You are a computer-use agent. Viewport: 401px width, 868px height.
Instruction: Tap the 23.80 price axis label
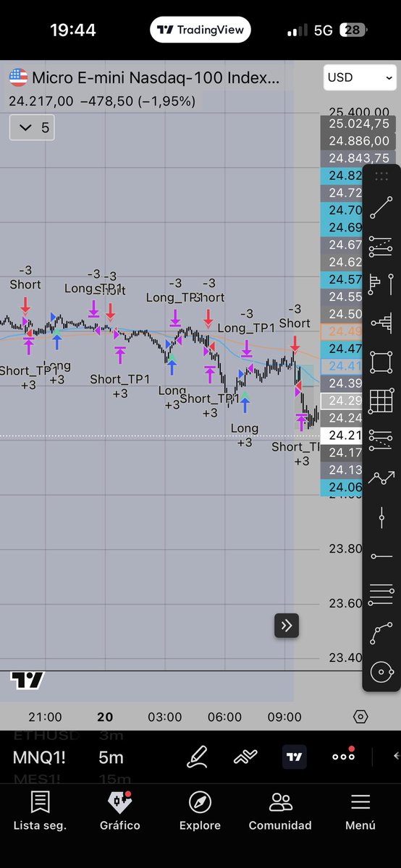click(x=345, y=548)
